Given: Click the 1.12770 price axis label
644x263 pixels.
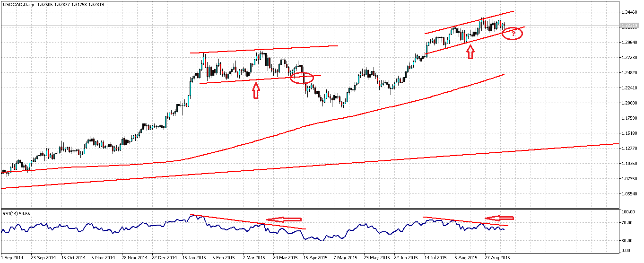Looking at the screenshot, I should click(630, 149).
